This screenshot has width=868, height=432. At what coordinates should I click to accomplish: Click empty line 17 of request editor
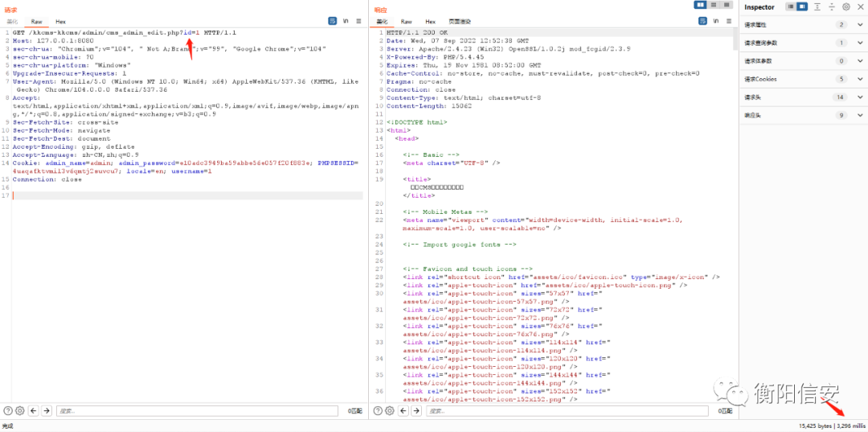187,196
